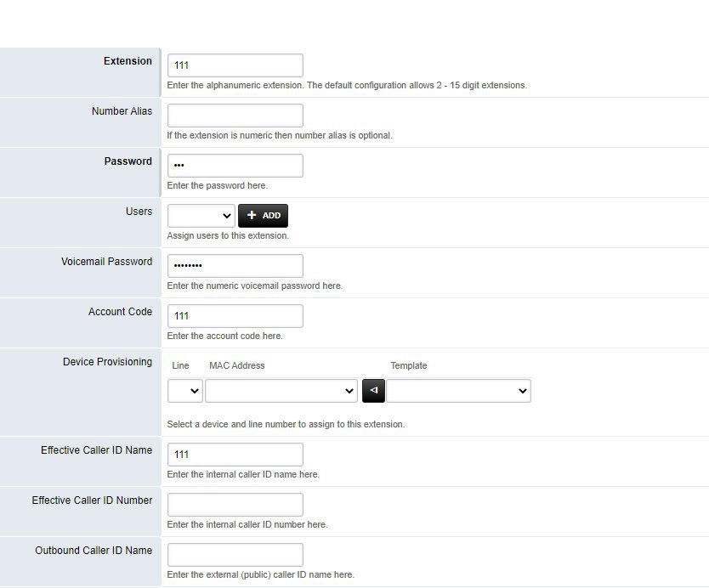The height and width of the screenshot is (588, 709).
Task: Click "Enter the alphanumeric extension" help text
Action: coord(347,86)
